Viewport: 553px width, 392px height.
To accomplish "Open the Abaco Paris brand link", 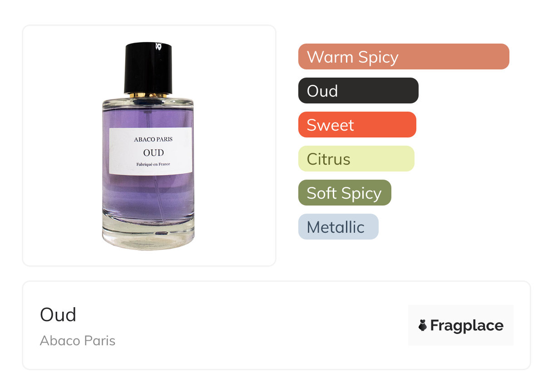I will click(78, 341).
